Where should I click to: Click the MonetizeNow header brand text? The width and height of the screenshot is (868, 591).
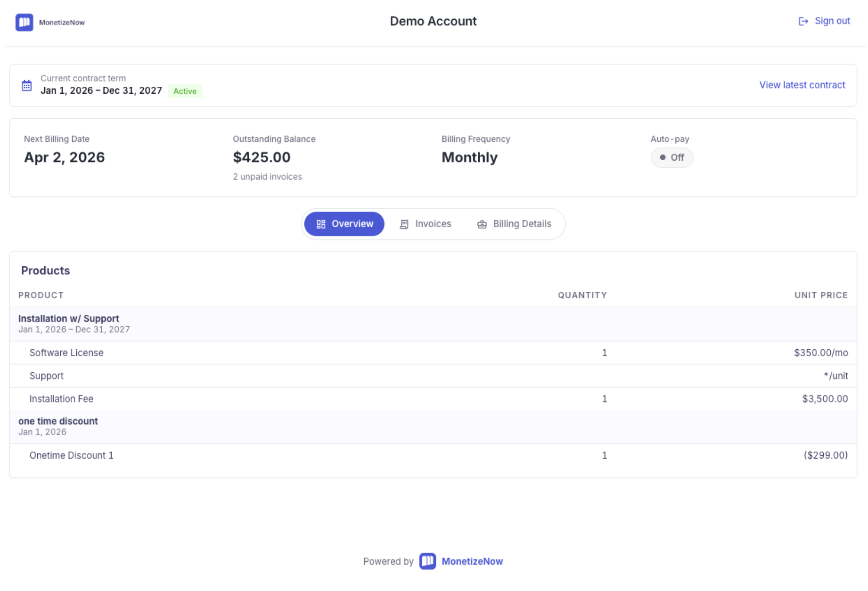coord(62,22)
